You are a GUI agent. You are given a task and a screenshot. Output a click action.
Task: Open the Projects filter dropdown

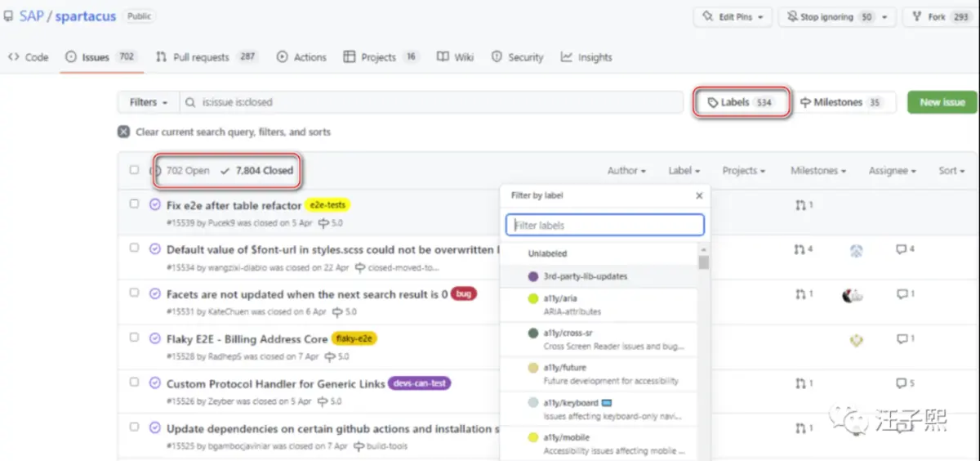click(743, 171)
